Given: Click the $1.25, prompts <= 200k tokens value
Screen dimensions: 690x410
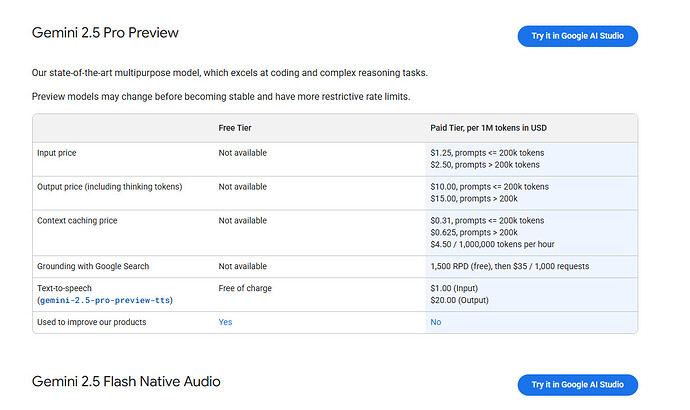Looking at the screenshot, I should click(x=487, y=153).
